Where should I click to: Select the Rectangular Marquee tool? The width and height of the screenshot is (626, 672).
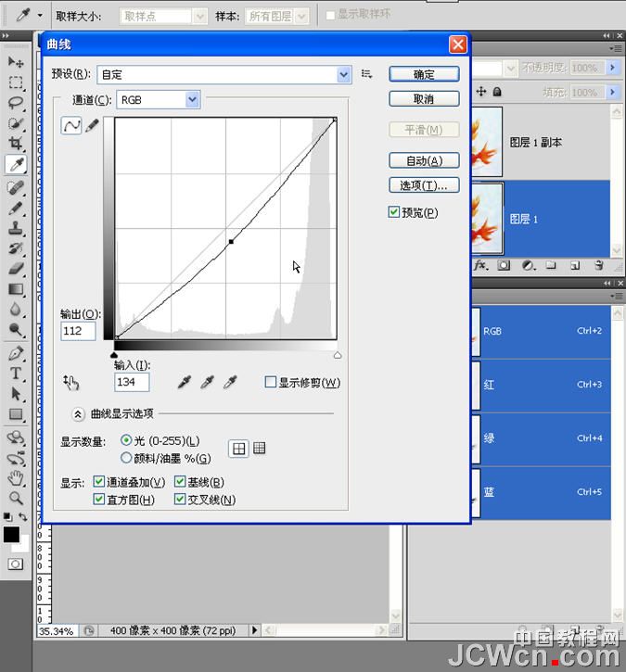[16, 82]
